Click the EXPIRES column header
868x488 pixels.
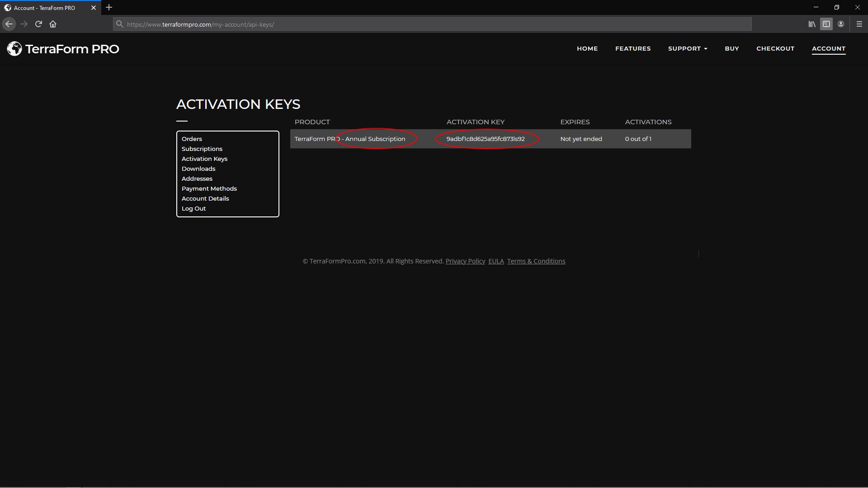click(575, 122)
